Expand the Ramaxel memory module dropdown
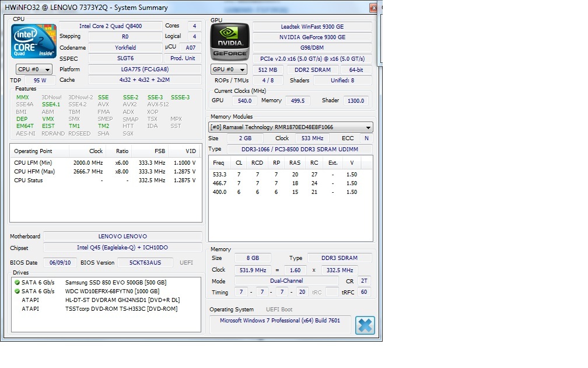588x368 pixels. (x=290, y=127)
